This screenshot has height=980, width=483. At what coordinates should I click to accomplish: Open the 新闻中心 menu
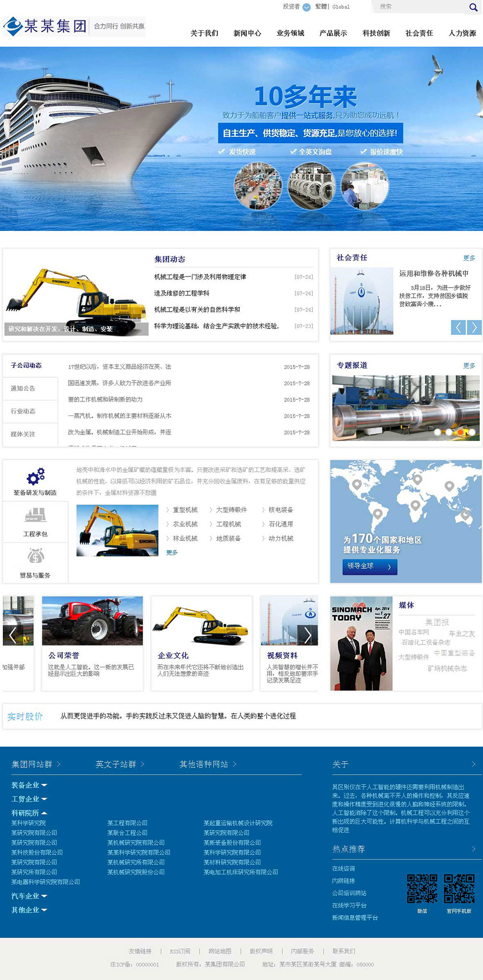tap(247, 33)
